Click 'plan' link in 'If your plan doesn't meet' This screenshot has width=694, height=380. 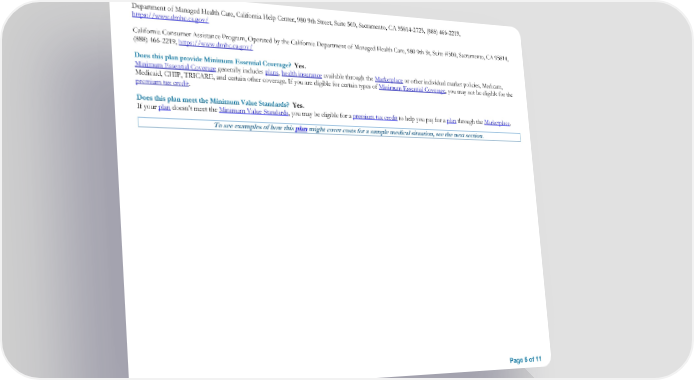point(164,107)
